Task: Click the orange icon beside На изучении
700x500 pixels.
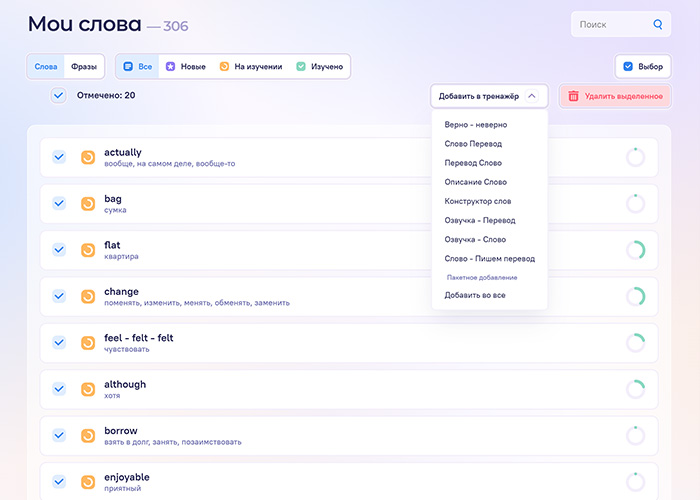Action: pyautogui.click(x=224, y=67)
